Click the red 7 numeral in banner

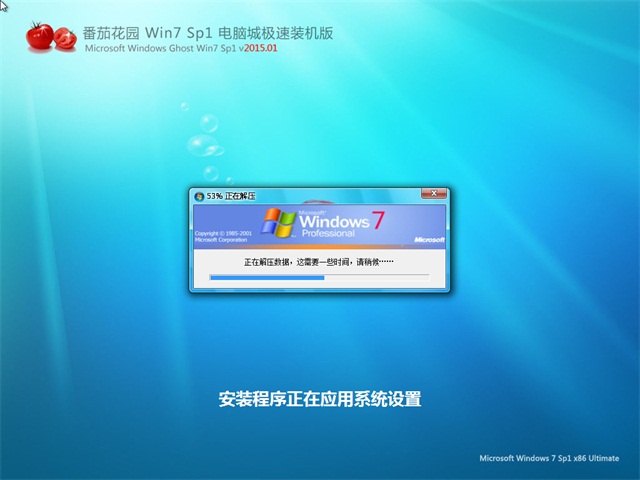(x=378, y=219)
